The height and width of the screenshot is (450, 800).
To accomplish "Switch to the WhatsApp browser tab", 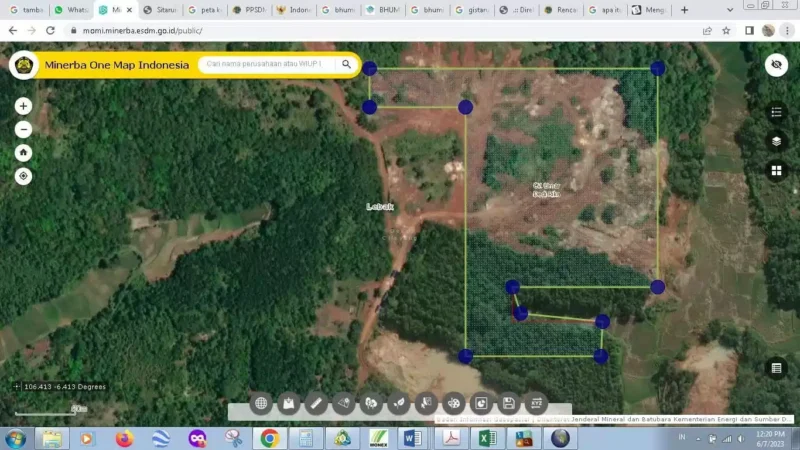I will 71,10.
